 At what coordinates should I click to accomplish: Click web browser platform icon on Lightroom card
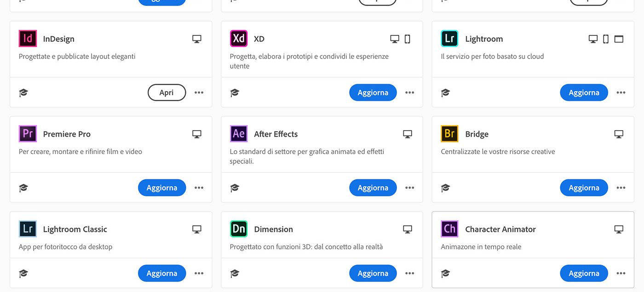pos(619,39)
